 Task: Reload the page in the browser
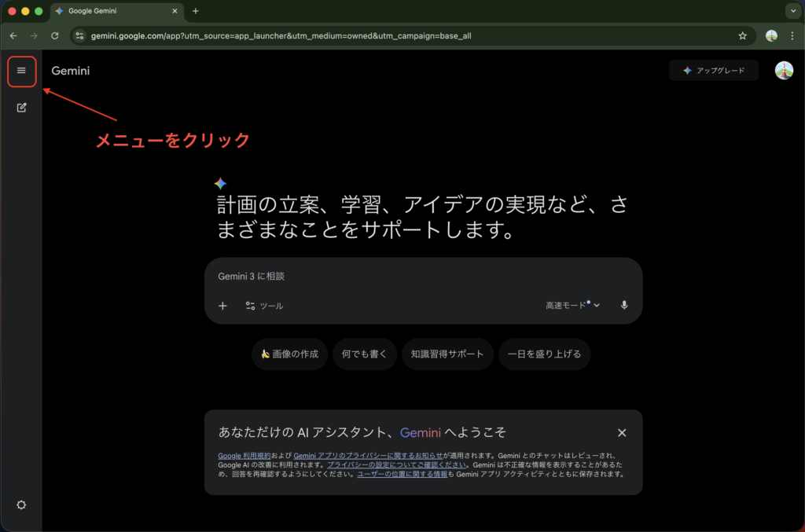(x=55, y=36)
